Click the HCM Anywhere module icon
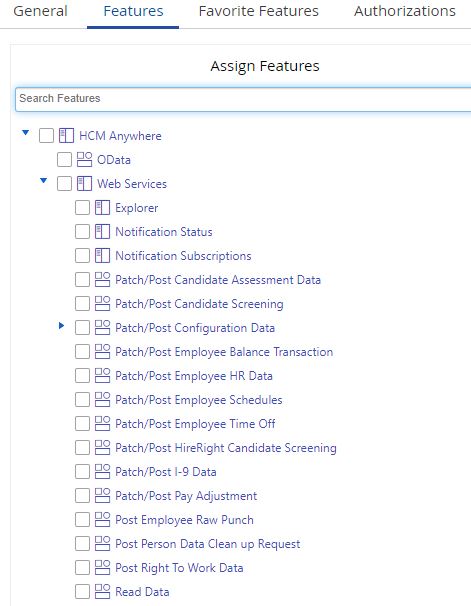The width and height of the screenshot is (471, 606). [x=66, y=136]
